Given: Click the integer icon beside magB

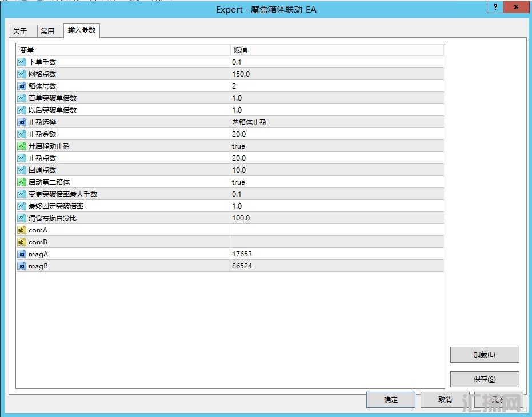Looking at the screenshot, I should point(21,266).
